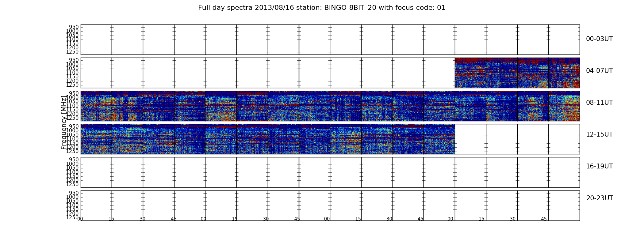Click the '1250' tick label of the 00-03UT panel
This screenshot has height=245, width=644.
72,52
